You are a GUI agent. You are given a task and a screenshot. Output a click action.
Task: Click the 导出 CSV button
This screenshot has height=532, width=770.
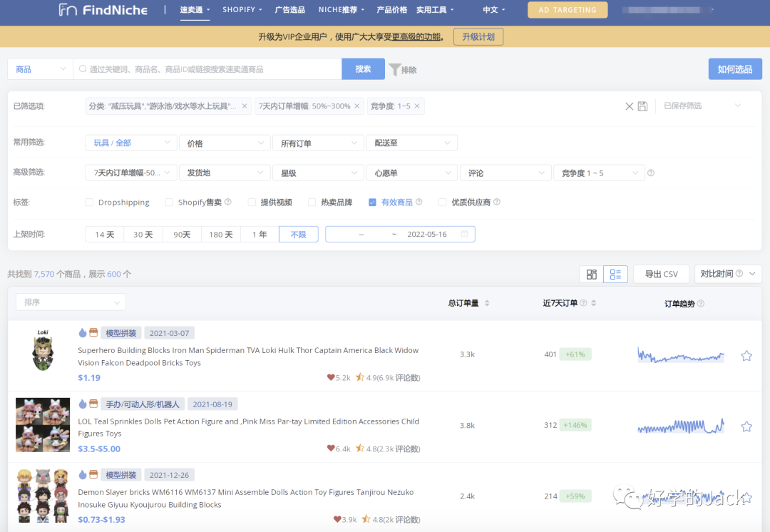point(661,274)
